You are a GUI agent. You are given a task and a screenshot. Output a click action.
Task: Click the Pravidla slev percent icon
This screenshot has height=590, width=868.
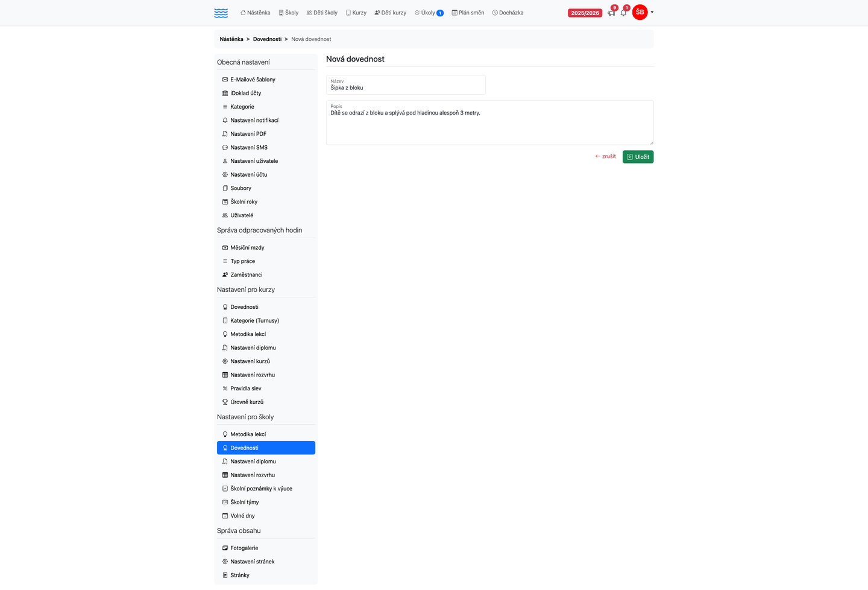pyautogui.click(x=225, y=389)
